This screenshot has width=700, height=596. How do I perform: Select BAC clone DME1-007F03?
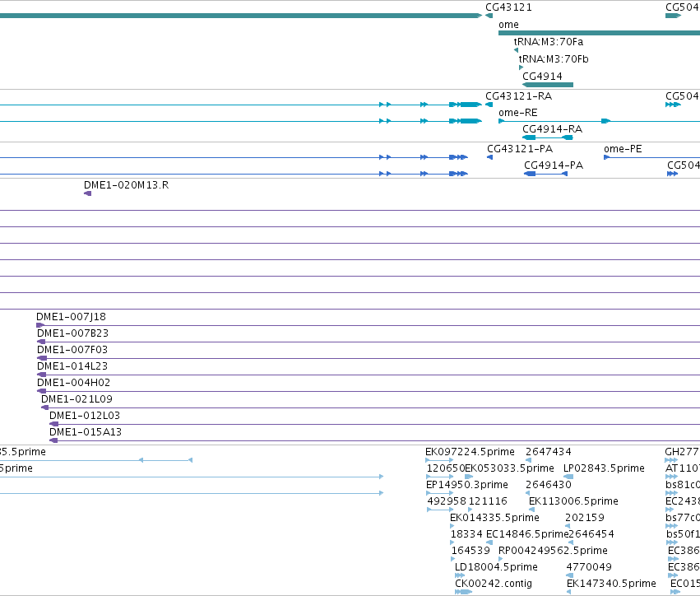tap(72, 350)
